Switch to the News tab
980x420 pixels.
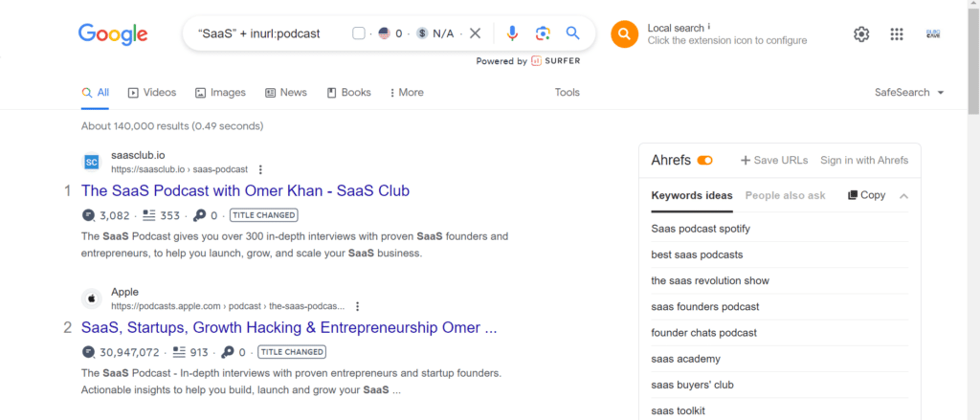click(285, 93)
